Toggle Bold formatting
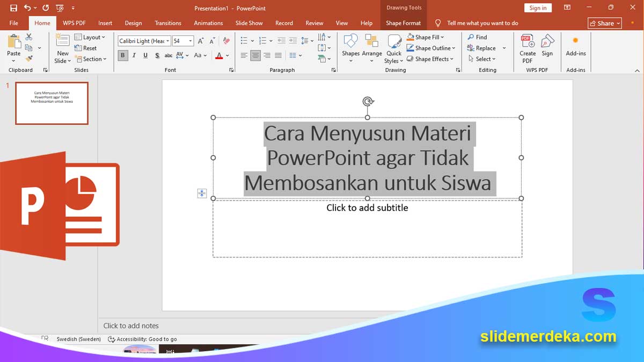Viewport: 644px width, 362px height. pyautogui.click(x=123, y=55)
